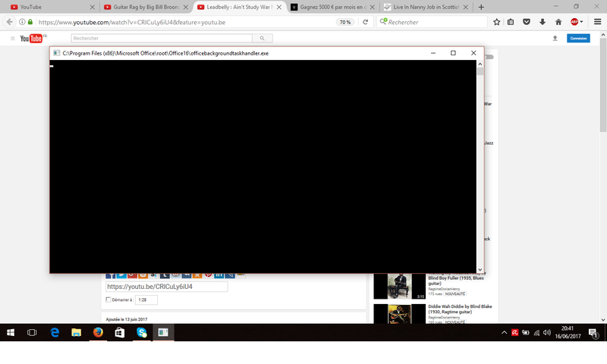This screenshot has height=364, width=607.
Task: Open Skype from taskbar
Action: click(x=142, y=332)
